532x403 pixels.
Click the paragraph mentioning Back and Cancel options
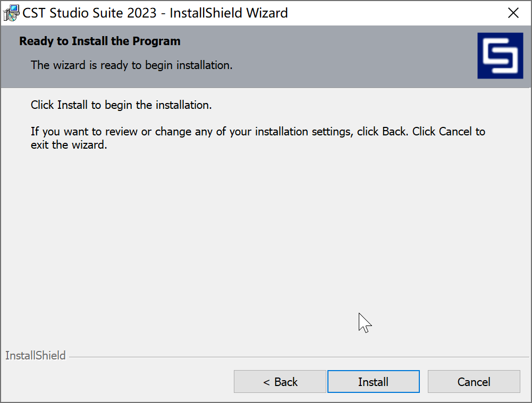[x=258, y=138]
